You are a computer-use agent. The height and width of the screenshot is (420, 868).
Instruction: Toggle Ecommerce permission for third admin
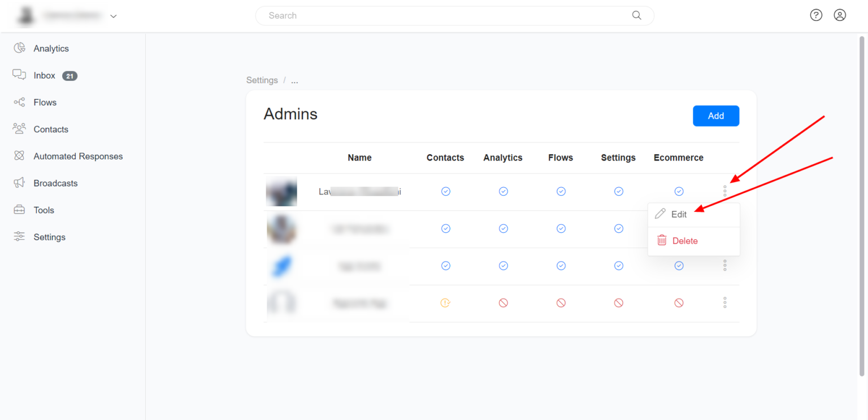(x=679, y=266)
